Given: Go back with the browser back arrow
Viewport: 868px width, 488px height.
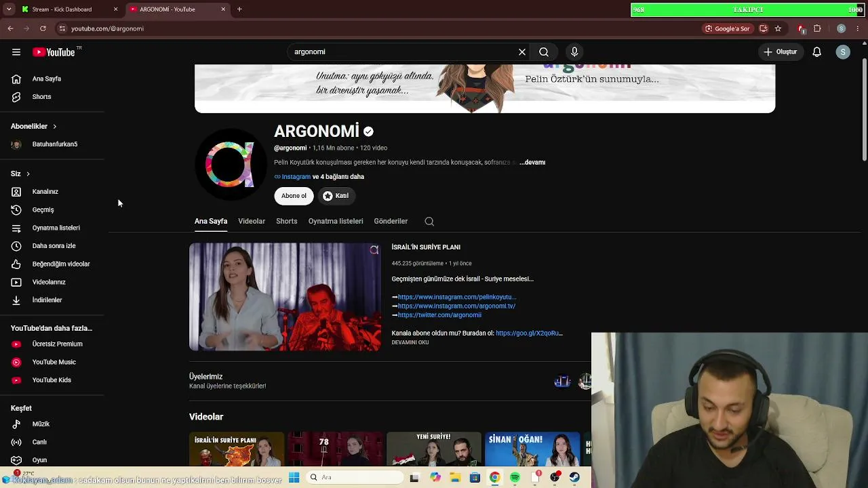Looking at the screenshot, I should (x=10, y=28).
